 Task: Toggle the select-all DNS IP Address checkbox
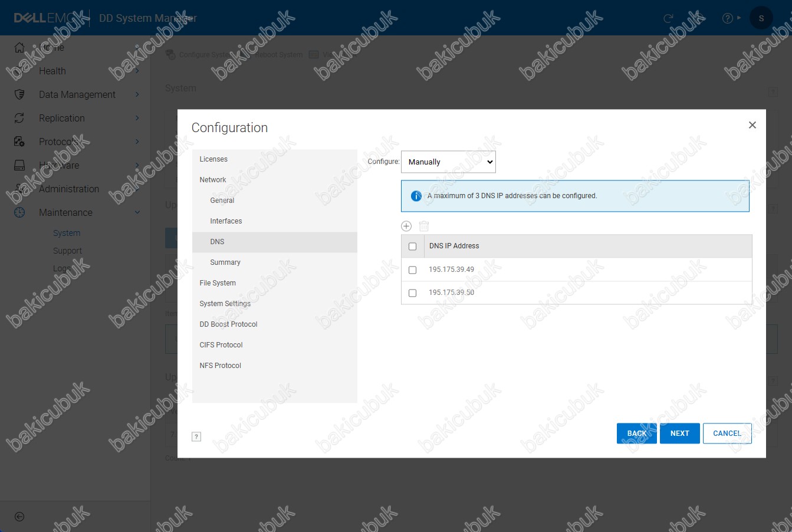point(413,247)
